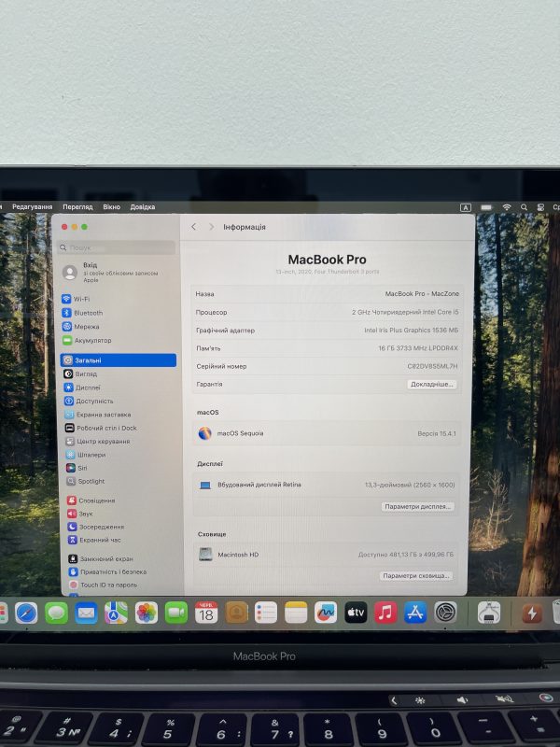
Task: Open Шпалери wallpaper settings
Action: coord(86,455)
